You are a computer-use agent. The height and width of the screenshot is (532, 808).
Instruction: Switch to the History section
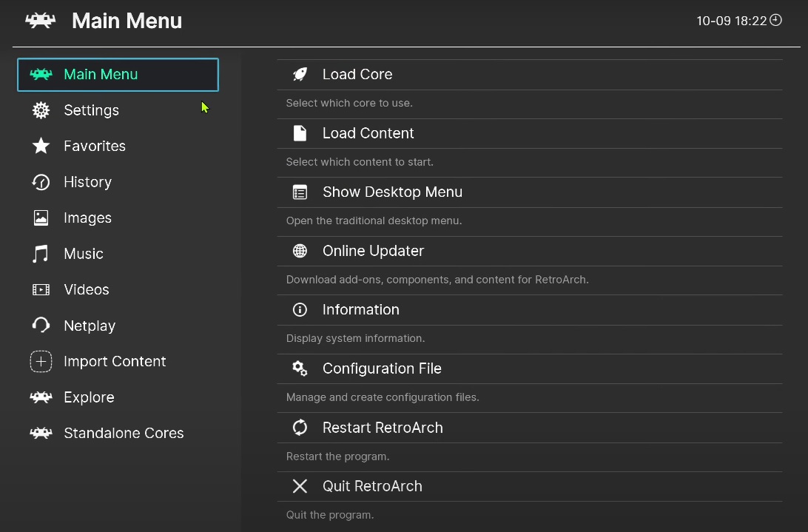point(87,182)
